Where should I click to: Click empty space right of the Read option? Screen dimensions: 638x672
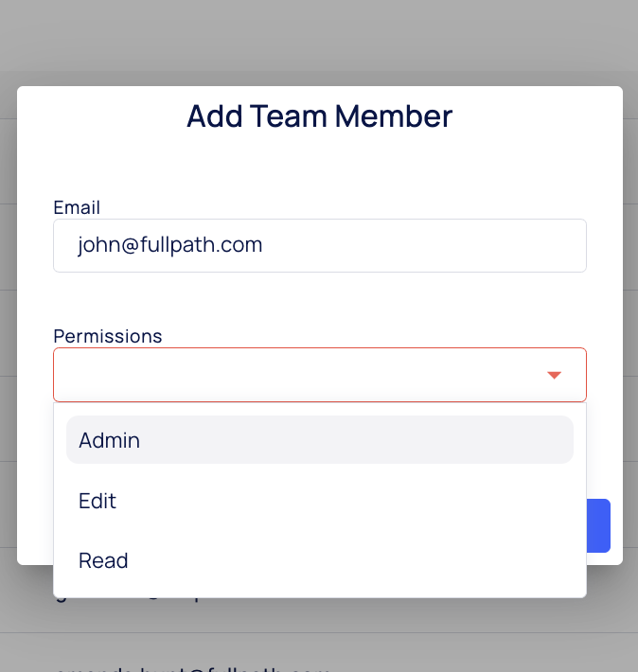[379, 560]
